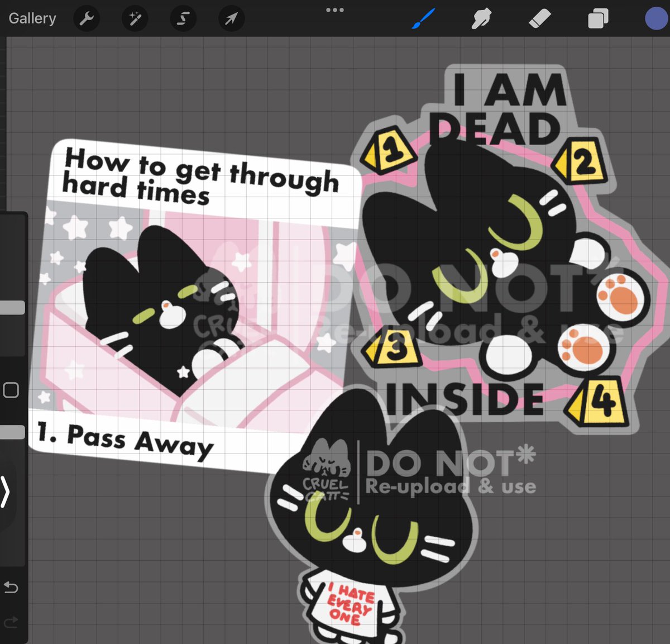Screen dimensions: 670x644
Task: Adjust the brush opacity slider handle
Action: [x=12, y=432]
